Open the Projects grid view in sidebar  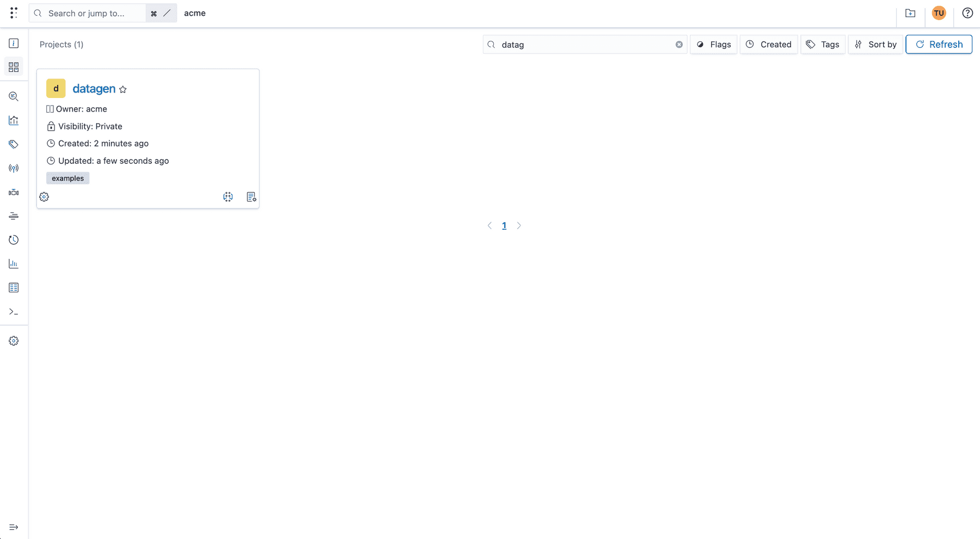coord(14,66)
